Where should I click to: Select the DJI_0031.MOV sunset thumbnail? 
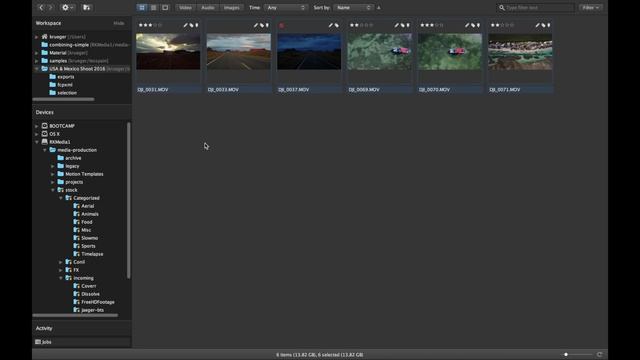(168, 52)
